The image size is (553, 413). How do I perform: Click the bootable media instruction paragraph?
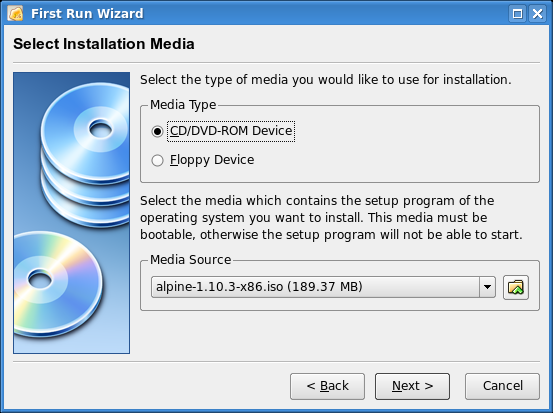[331, 218]
